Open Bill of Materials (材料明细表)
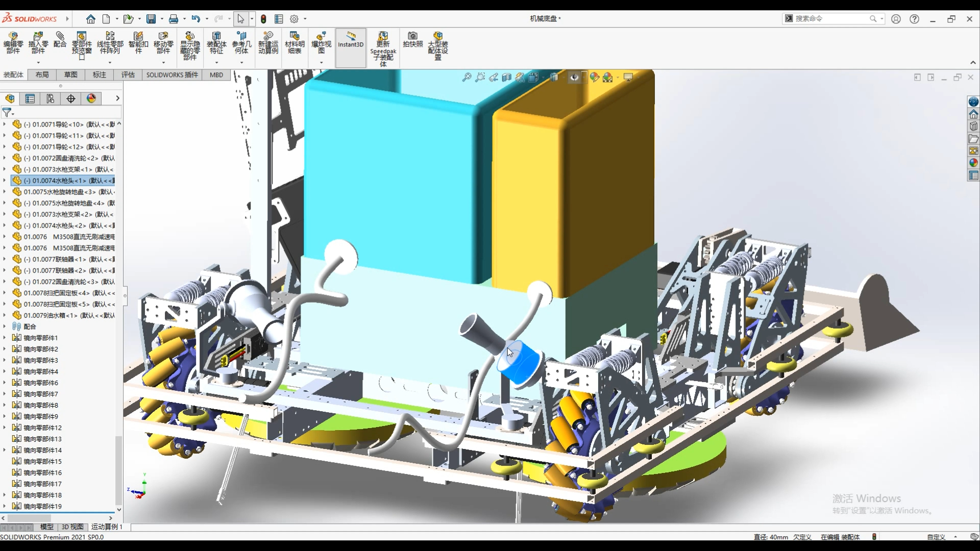Image resolution: width=980 pixels, height=551 pixels. click(x=295, y=42)
